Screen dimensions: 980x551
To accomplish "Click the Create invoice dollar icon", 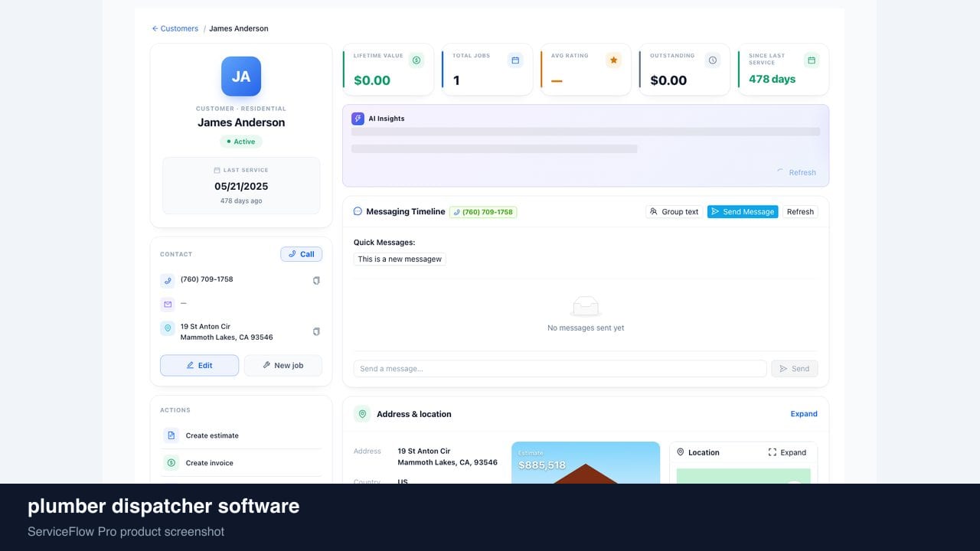I will coord(171,463).
